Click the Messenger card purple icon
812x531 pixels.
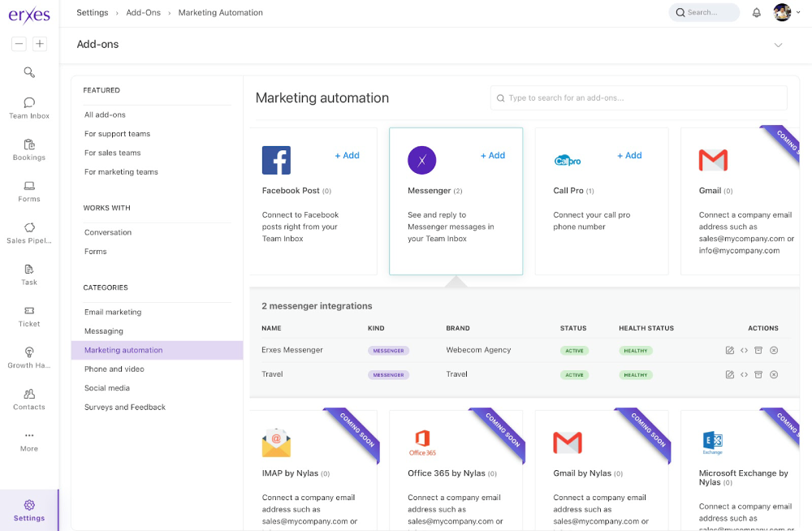421,160
